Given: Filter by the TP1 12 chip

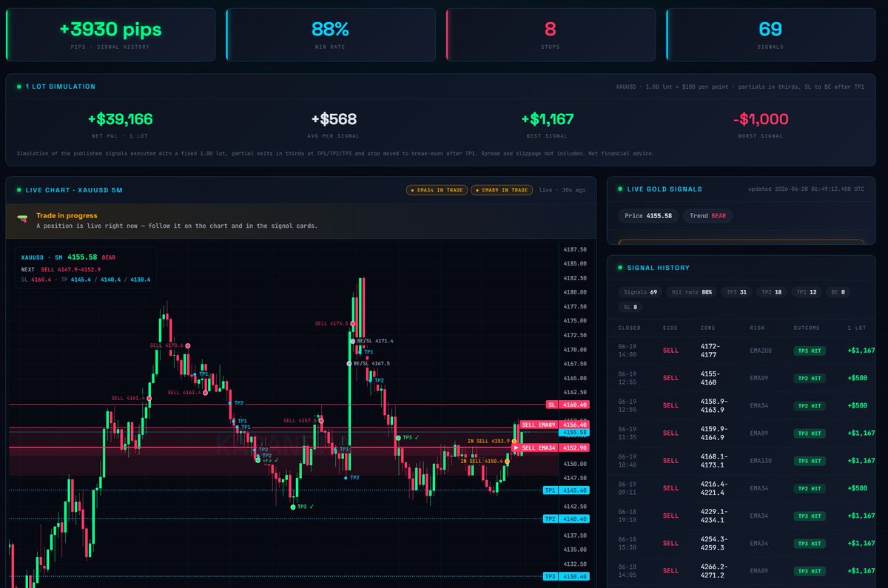Looking at the screenshot, I should point(806,292).
